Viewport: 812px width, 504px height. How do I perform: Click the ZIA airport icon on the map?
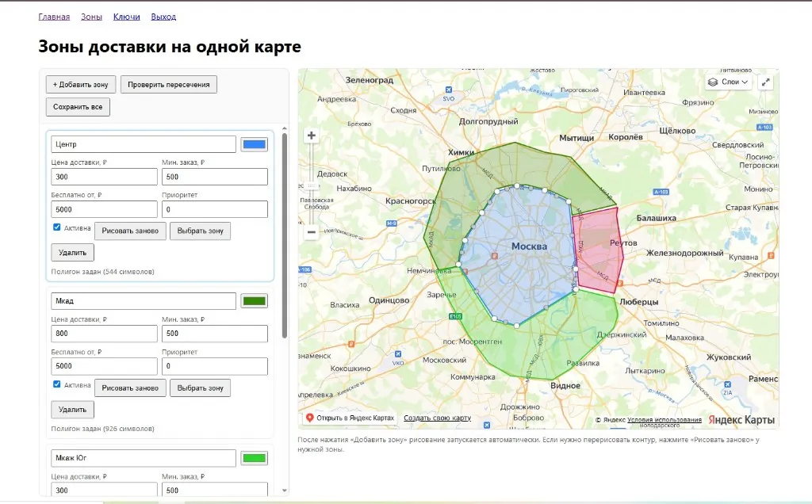728,384
